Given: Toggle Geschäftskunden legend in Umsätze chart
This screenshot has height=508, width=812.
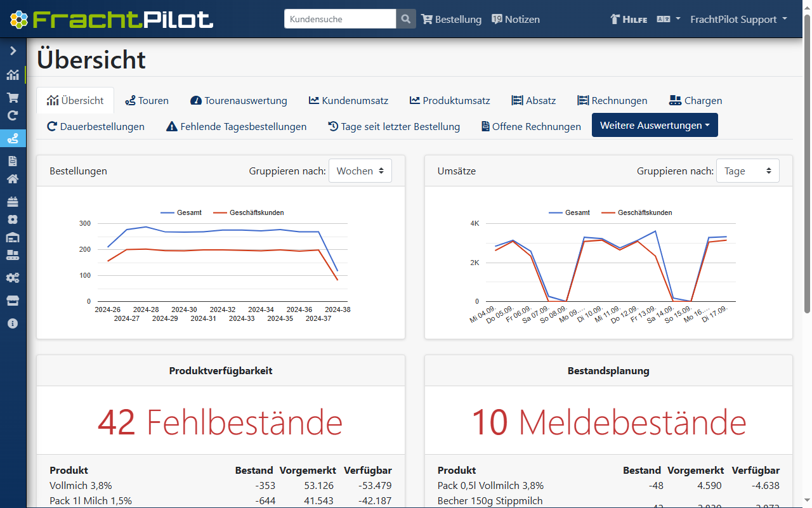Looking at the screenshot, I should coord(636,212).
